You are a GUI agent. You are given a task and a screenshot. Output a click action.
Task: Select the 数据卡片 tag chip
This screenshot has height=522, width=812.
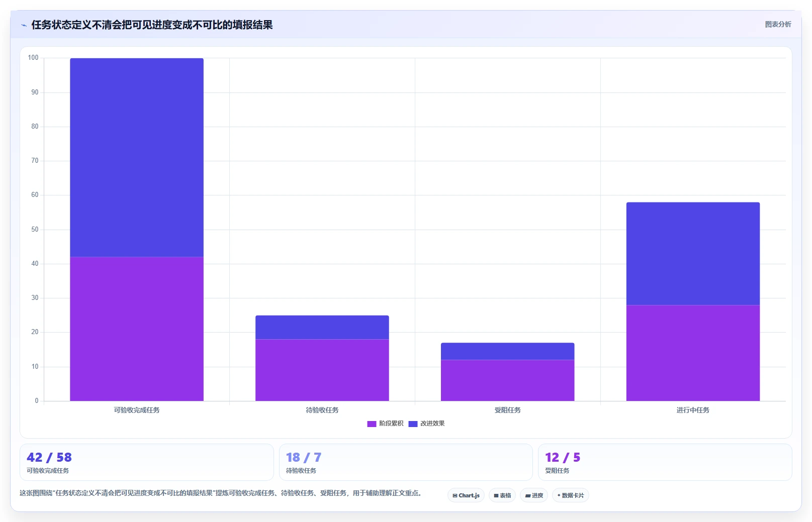(571, 495)
